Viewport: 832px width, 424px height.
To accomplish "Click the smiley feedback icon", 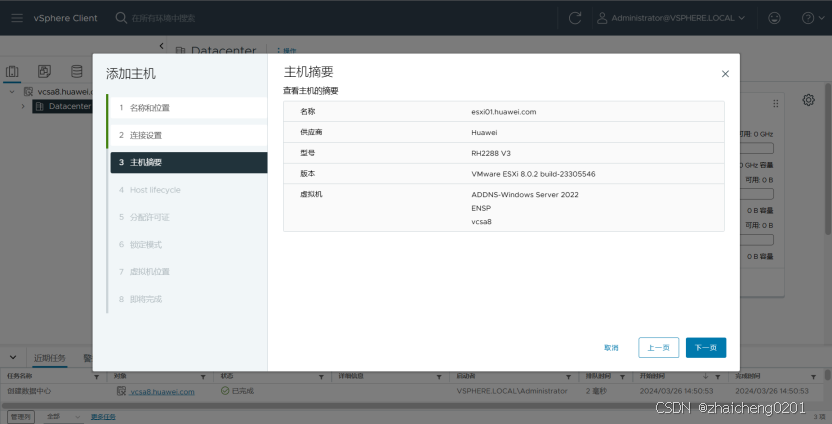I will pyautogui.click(x=774, y=18).
